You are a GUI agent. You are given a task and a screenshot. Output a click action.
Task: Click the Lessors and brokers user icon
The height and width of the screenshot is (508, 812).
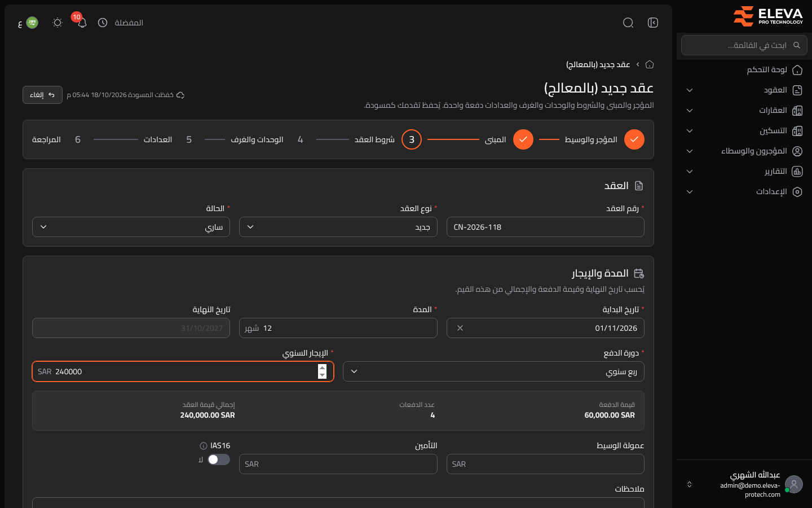797,151
